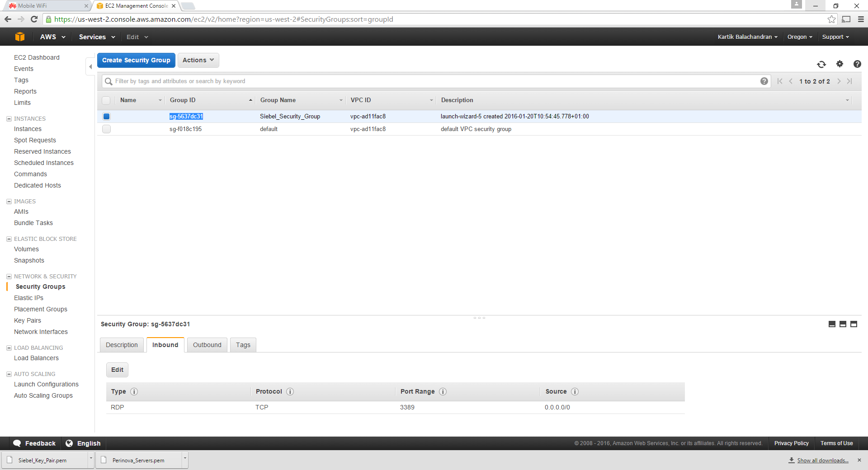
Task: Open Perinova_Servers.pem downloaded file
Action: pos(138,460)
